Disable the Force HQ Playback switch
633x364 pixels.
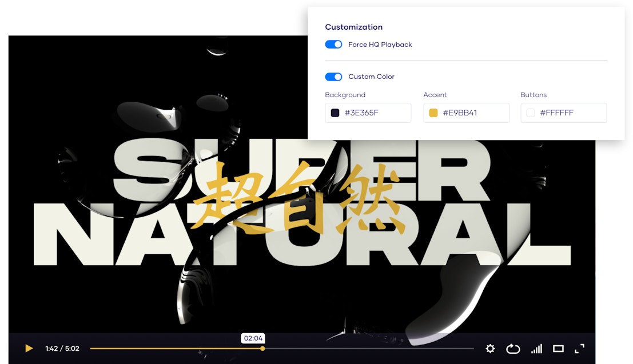[333, 45]
